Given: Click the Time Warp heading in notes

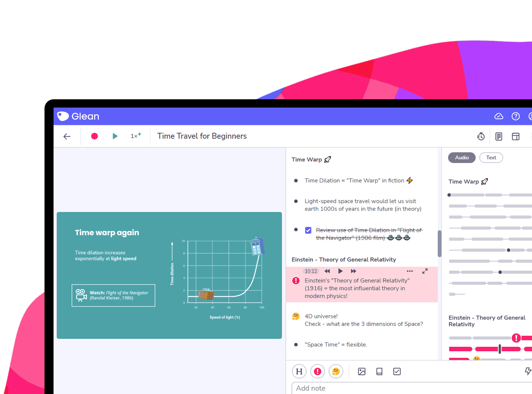Looking at the screenshot, I should click(311, 159).
